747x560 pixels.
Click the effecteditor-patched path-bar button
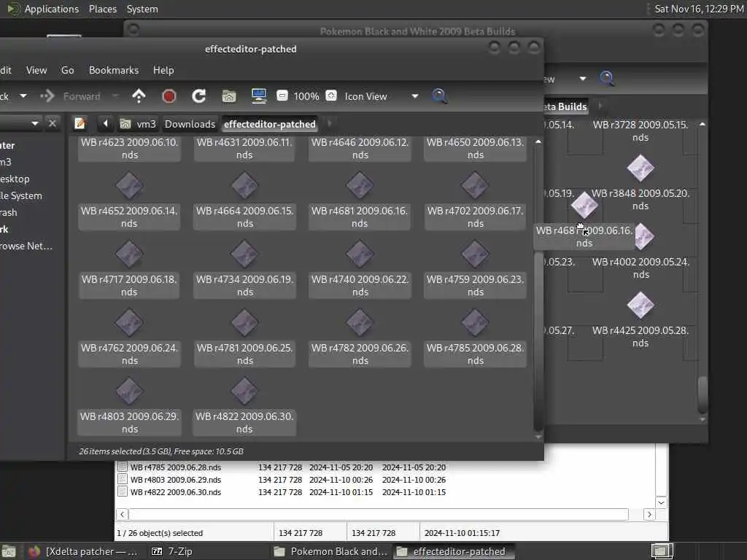point(270,124)
